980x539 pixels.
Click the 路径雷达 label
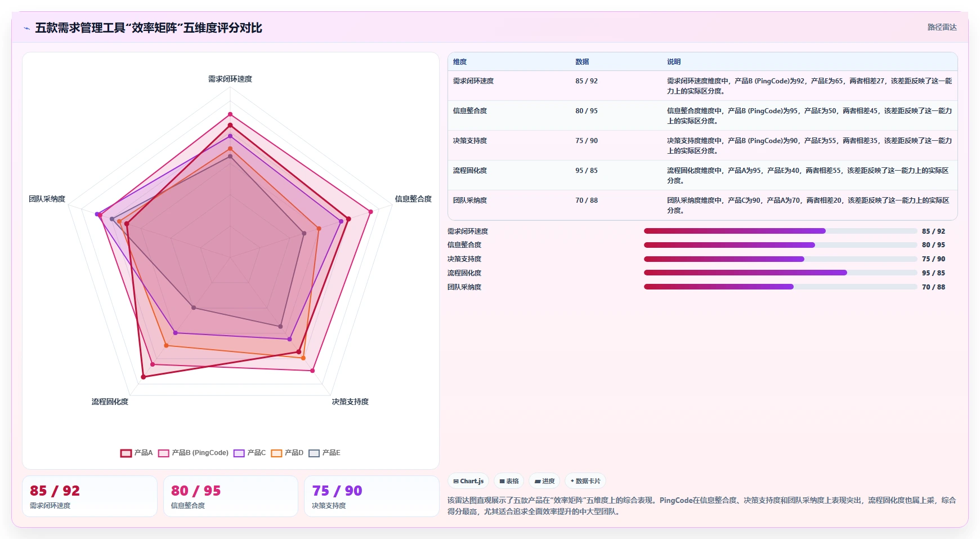pyautogui.click(x=942, y=27)
